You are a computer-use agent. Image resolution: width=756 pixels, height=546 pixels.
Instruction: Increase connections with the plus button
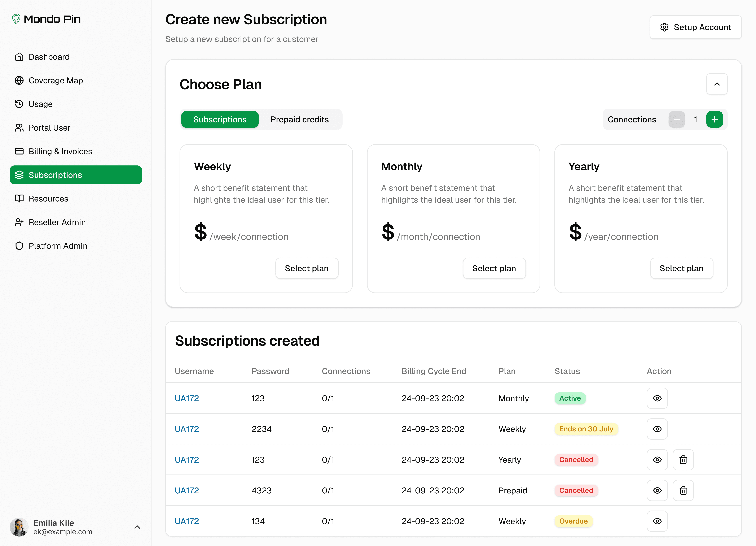click(714, 119)
